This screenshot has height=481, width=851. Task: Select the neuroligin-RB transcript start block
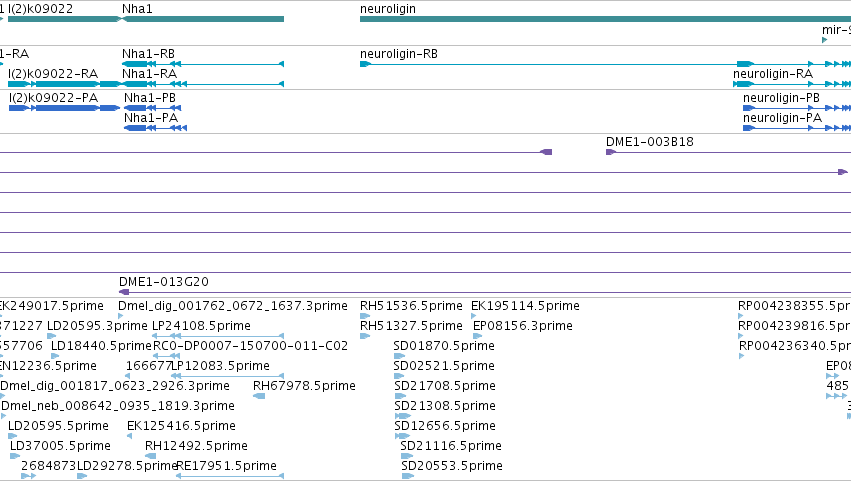365,64
